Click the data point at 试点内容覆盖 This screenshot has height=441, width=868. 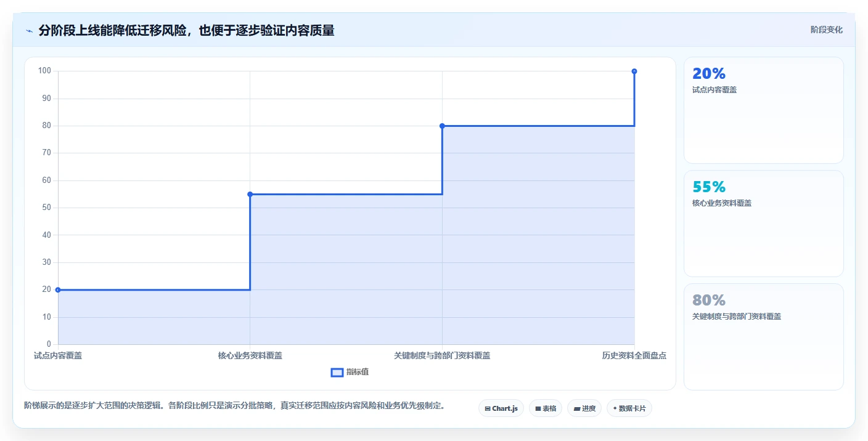pyautogui.click(x=58, y=289)
